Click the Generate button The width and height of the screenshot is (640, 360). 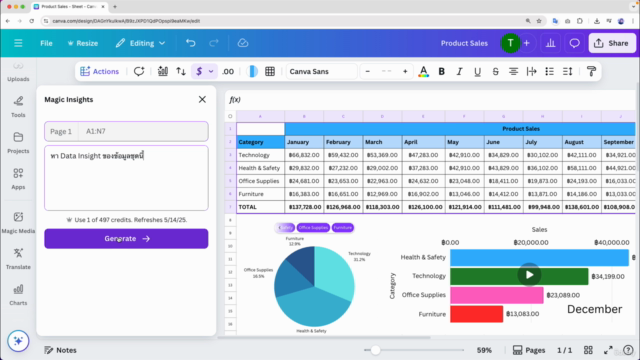126,238
